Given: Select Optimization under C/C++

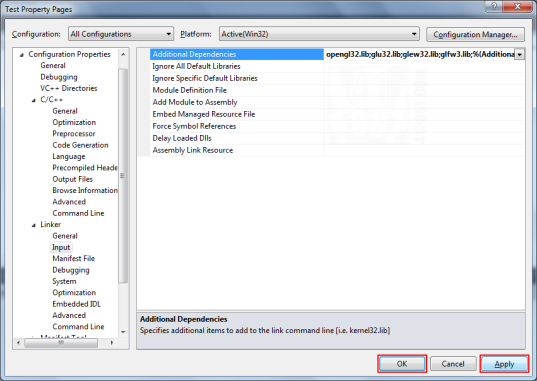Looking at the screenshot, I should click(74, 123).
